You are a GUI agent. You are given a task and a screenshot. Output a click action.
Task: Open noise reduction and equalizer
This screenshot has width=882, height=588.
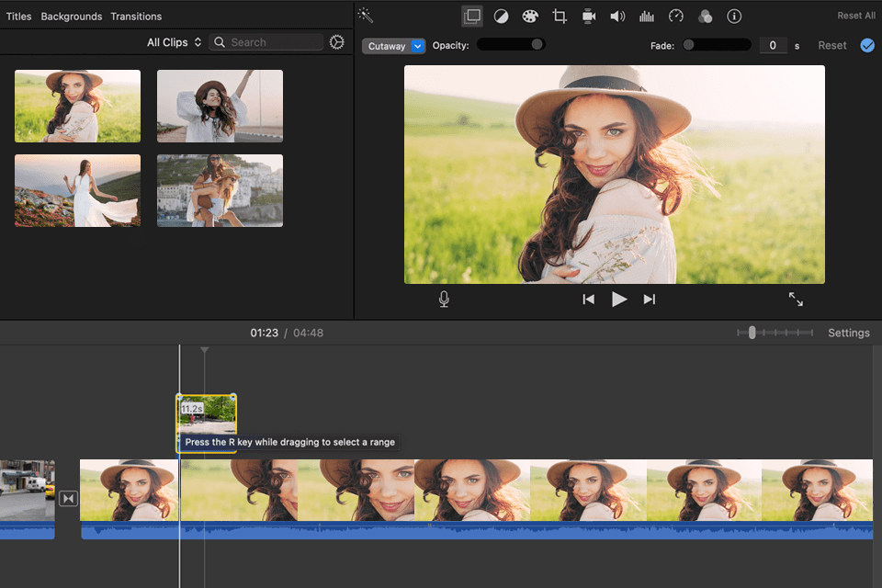pos(647,16)
